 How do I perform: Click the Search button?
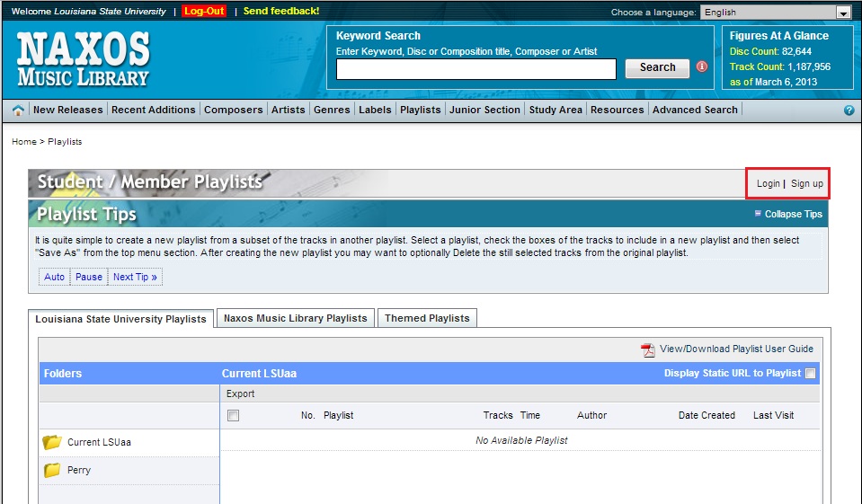(x=657, y=67)
